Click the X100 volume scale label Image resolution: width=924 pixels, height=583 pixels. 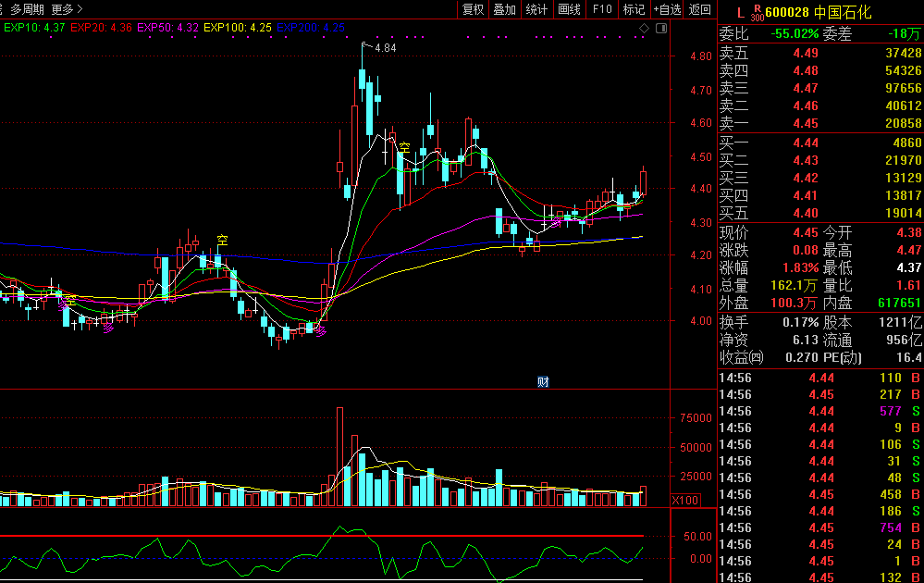pos(685,501)
